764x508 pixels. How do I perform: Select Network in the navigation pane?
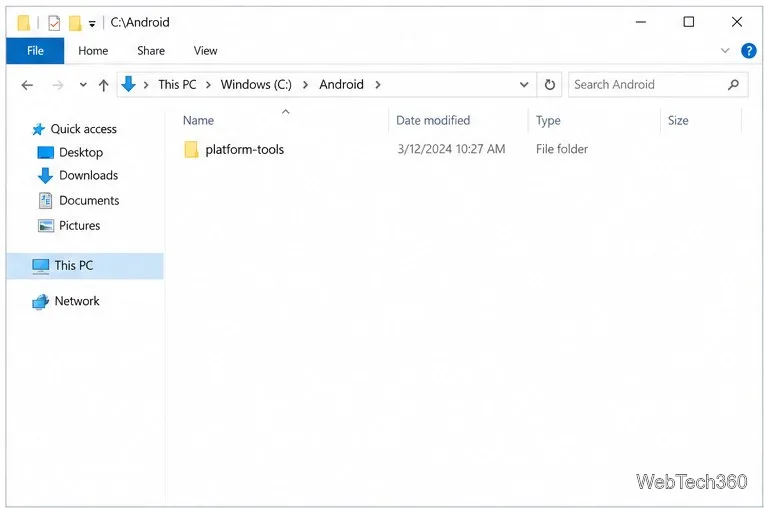coord(77,301)
